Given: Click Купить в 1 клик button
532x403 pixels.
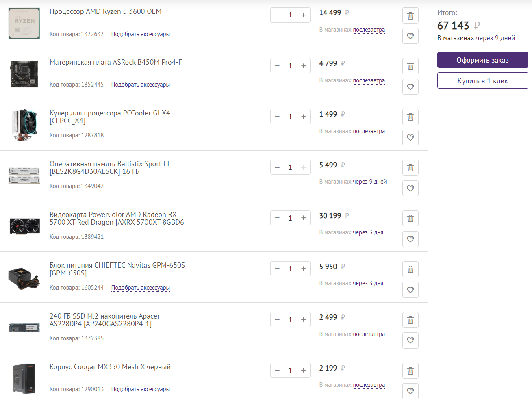Looking at the screenshot, I should [483, 80].
